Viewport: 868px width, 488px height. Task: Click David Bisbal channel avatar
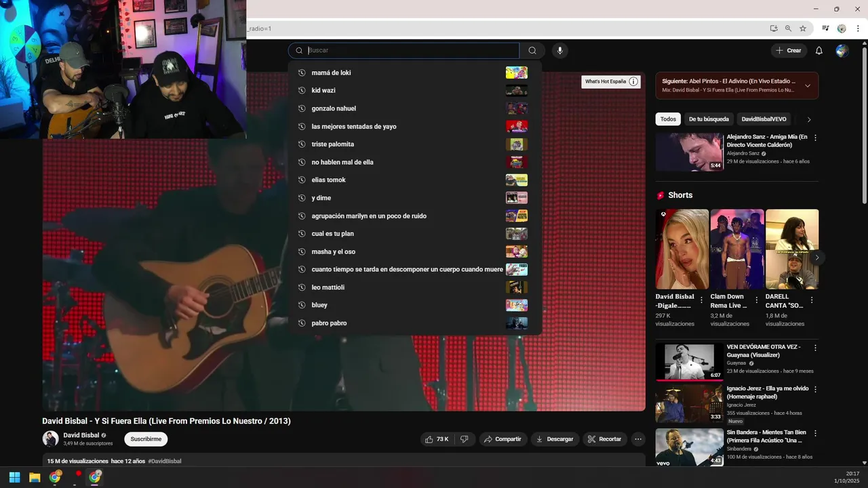coord(50,439)
